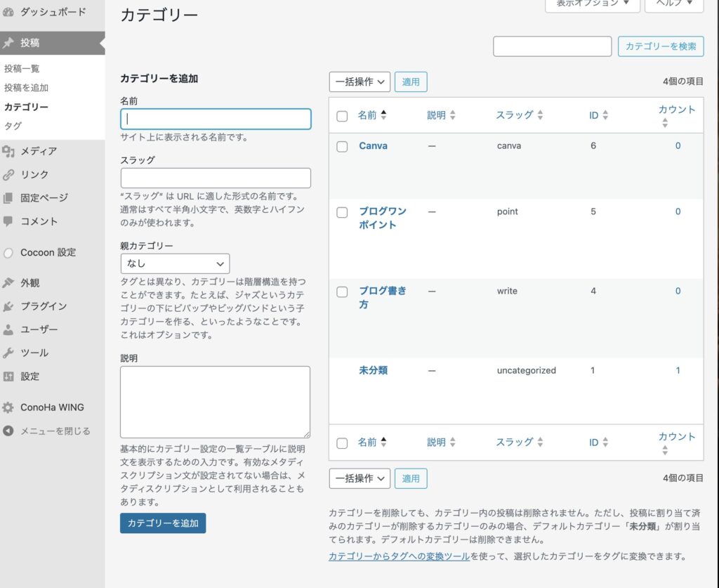Open 投稿一覧 in the posts submenu
The image size is (719, 588).
click(22, 69)
